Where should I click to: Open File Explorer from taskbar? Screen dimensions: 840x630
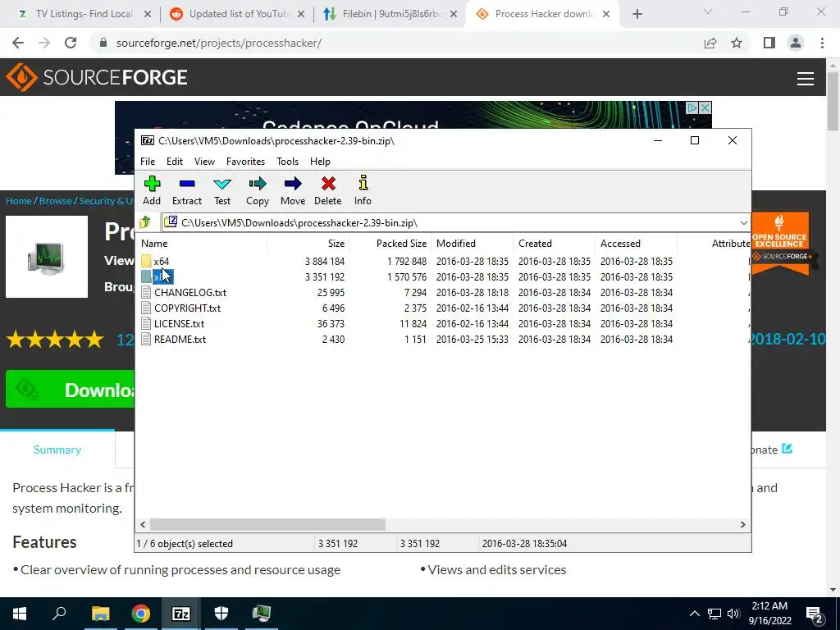point(100,614)
